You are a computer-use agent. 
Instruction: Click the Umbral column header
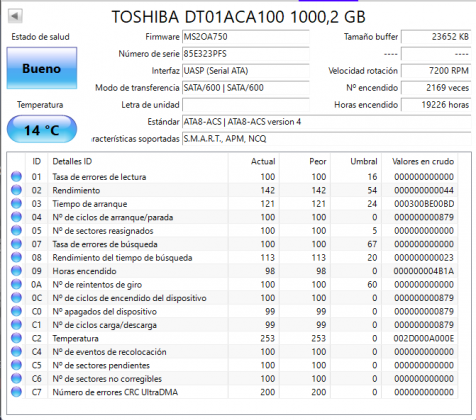(x=356, y=161)
